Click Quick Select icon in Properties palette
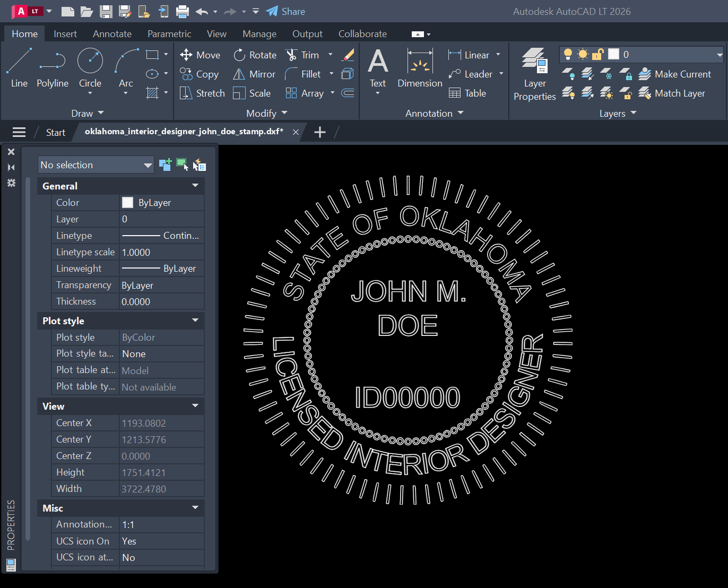The width and height of the screenshot is (728, 588). pyautogui.click(x=200, y=165)
